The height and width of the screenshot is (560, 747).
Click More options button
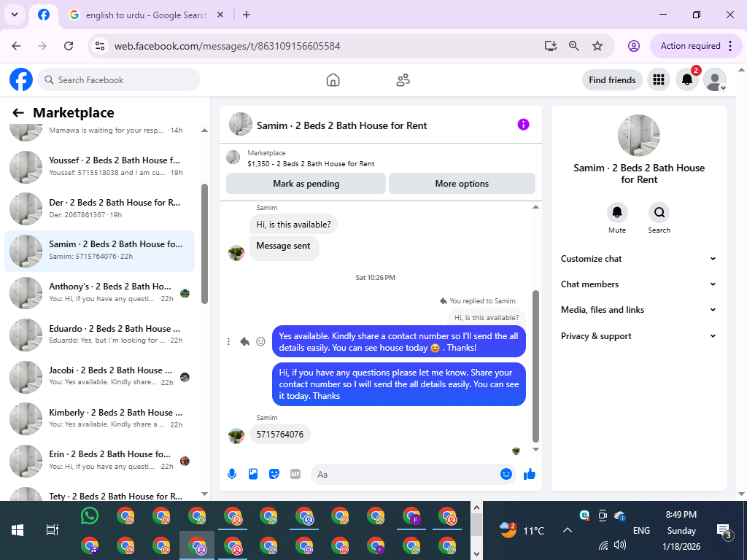tap(462, 183)
